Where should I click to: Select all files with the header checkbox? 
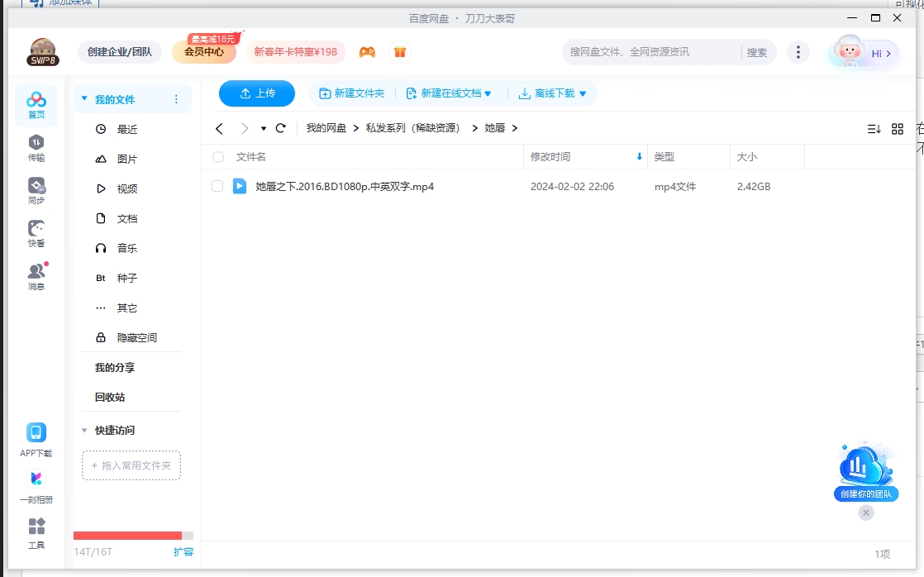point(220,156)
